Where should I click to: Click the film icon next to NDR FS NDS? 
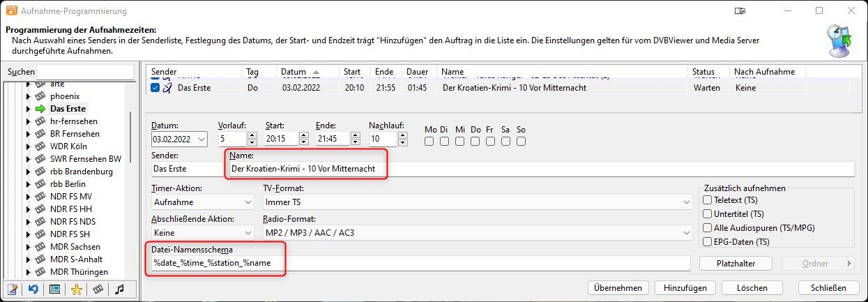(40, 222)
